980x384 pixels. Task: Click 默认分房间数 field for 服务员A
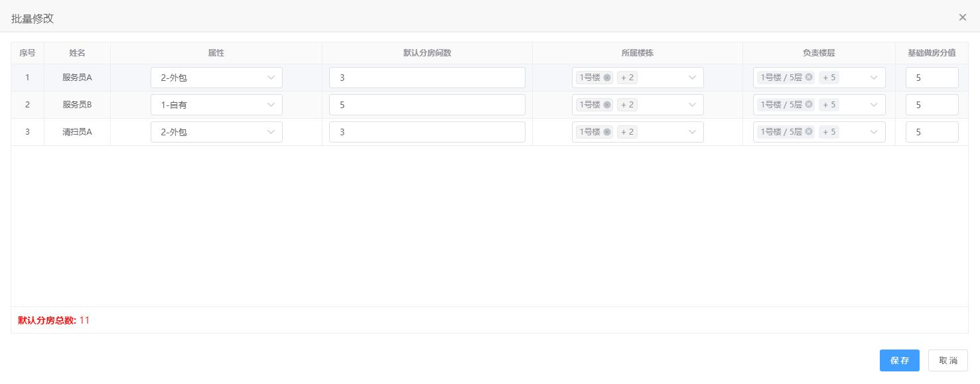(x=427, y=78)
